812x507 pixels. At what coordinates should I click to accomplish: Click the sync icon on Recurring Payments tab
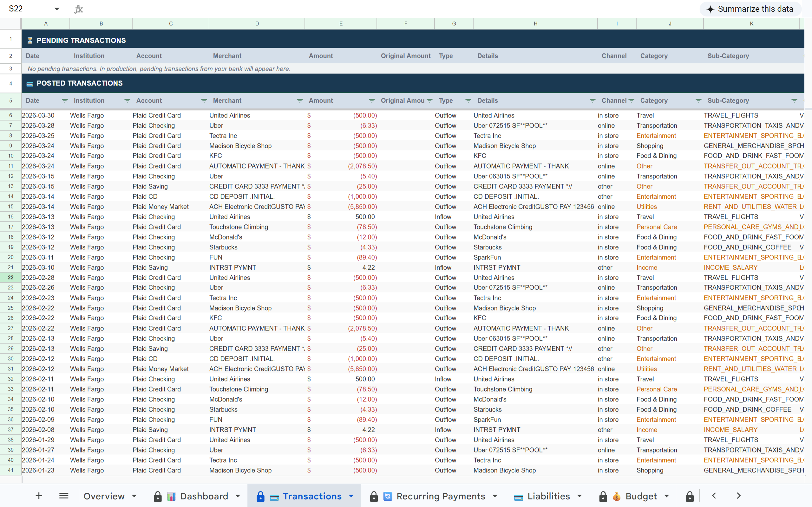tap(388, 496)
